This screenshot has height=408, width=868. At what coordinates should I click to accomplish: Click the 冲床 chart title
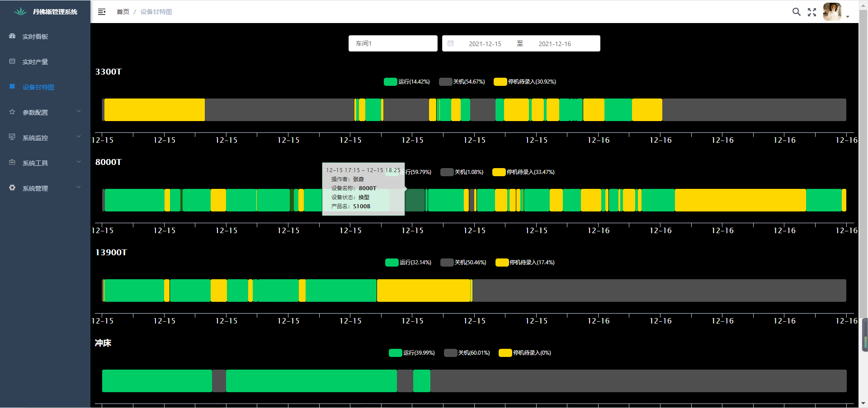pos(103,343)
